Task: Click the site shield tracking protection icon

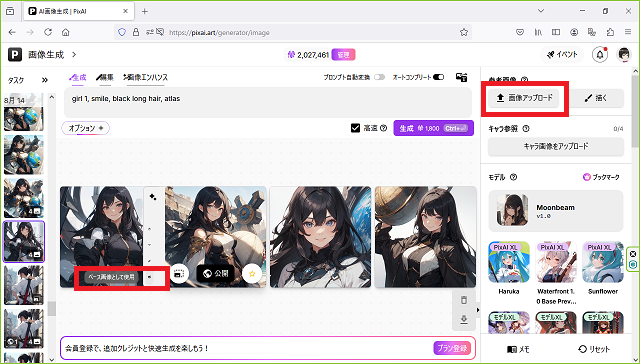Action: click(122, 32)
